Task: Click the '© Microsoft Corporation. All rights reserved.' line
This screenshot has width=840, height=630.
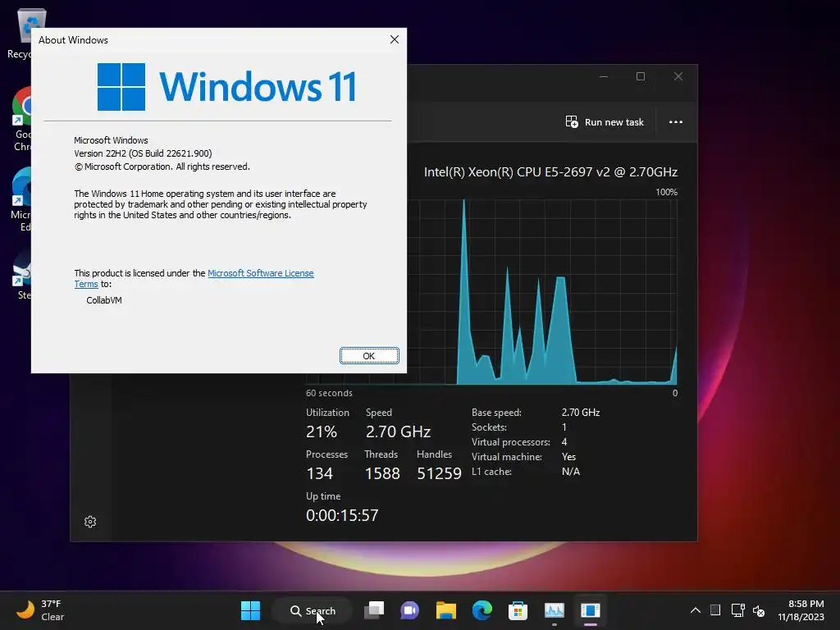Action: [162, 167]
